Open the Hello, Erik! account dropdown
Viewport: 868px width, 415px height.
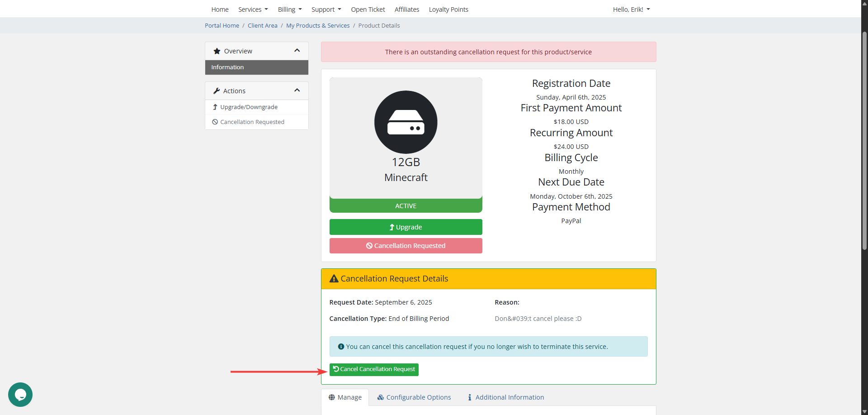pos(631,10)
